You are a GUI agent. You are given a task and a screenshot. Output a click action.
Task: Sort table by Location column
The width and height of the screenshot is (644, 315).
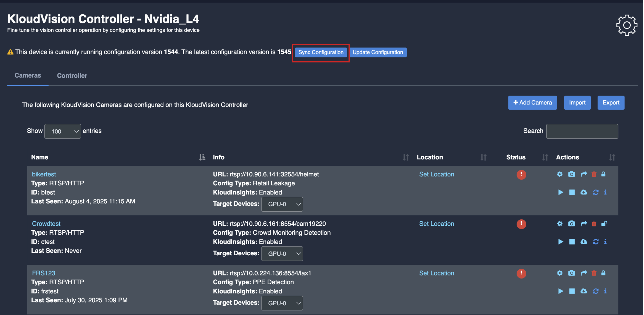483,157
